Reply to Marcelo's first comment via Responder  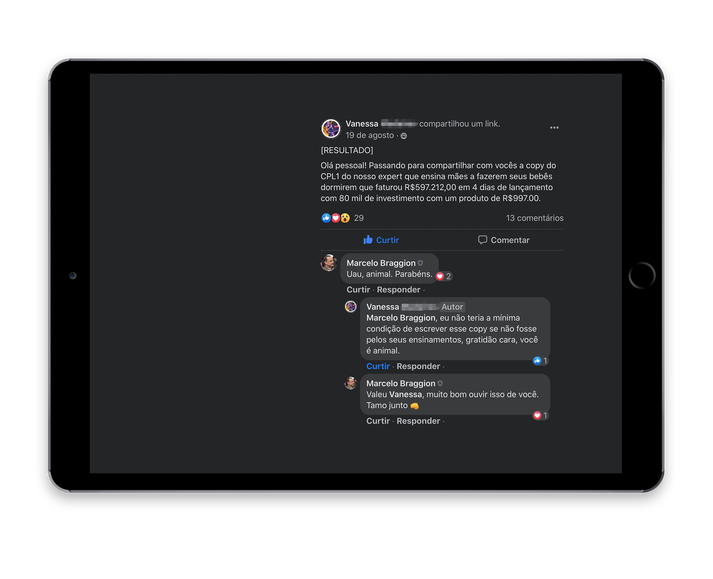[398, 290]
